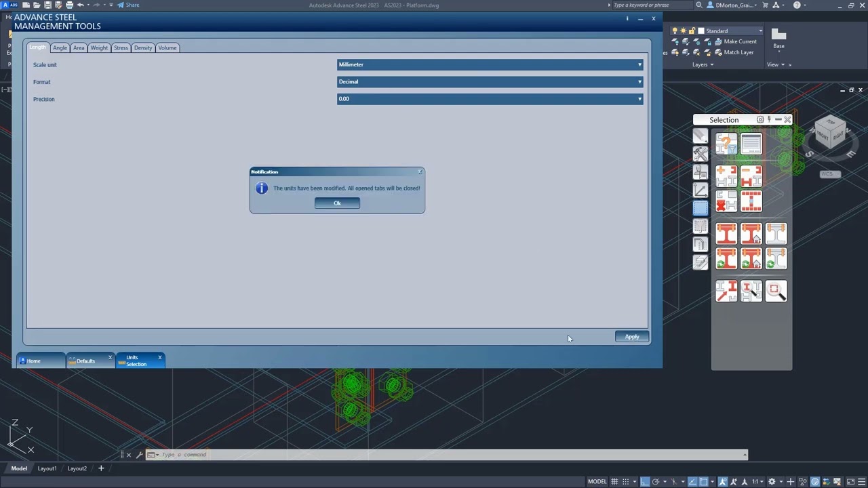868x488 pixels.
Task: Select the blue Selection category icon
Action: [x=701, y=208]
